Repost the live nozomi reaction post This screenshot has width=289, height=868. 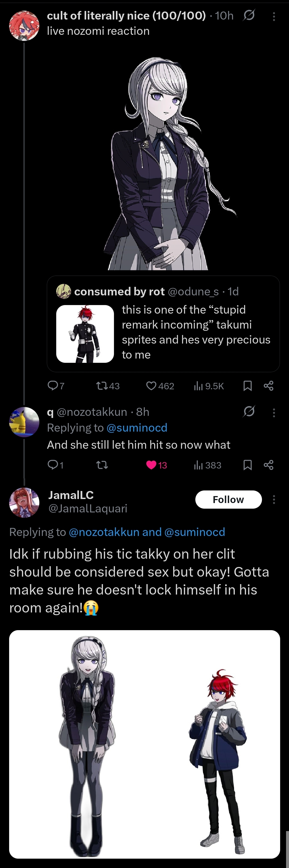(x=108, y=386)
